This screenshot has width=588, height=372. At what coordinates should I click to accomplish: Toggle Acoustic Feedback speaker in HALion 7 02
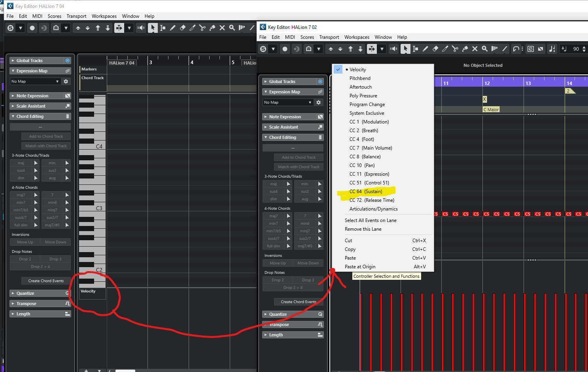click(x=394, y=49)
